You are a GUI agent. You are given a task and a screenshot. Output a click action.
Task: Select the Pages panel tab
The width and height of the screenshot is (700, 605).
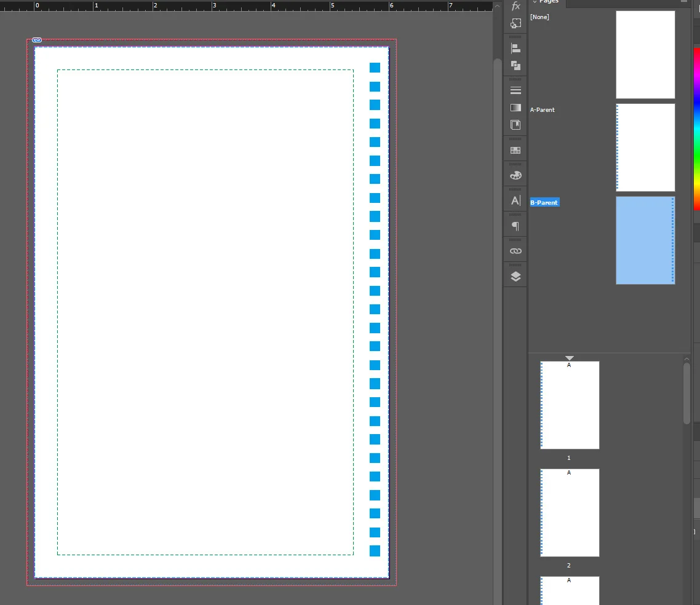click(x=549, y=2)
